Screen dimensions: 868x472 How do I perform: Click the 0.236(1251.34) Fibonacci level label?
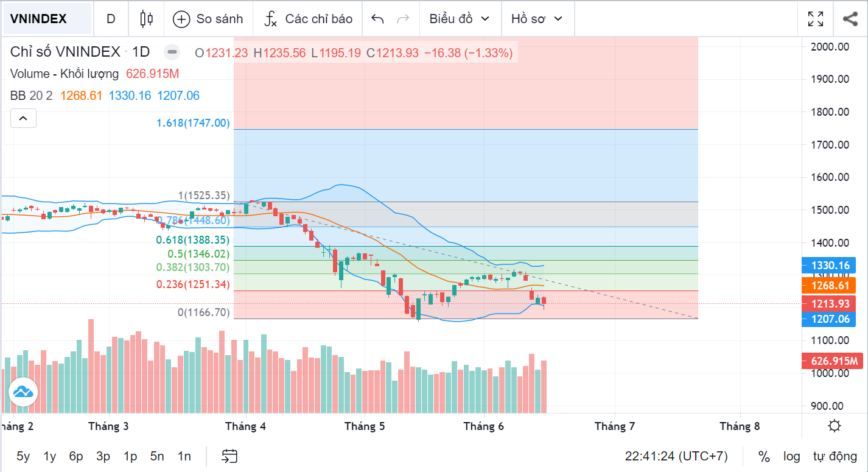coord(193,284)
